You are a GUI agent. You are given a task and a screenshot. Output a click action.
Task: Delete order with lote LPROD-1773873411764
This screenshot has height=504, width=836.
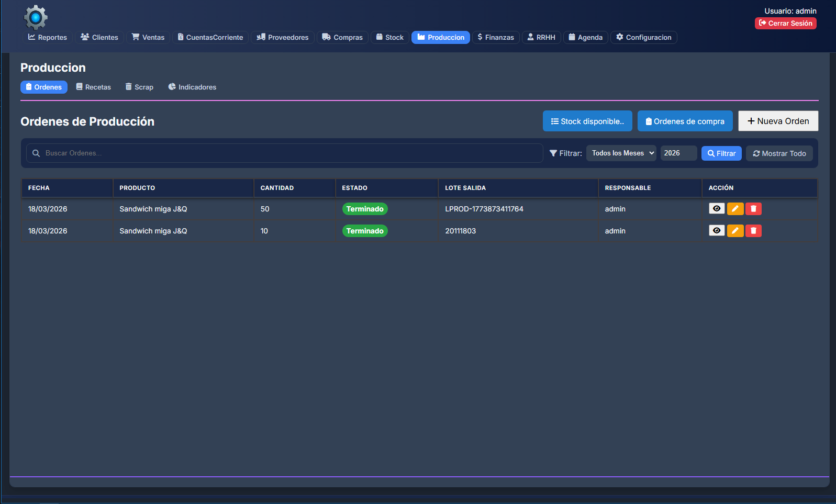pos(753,209)
